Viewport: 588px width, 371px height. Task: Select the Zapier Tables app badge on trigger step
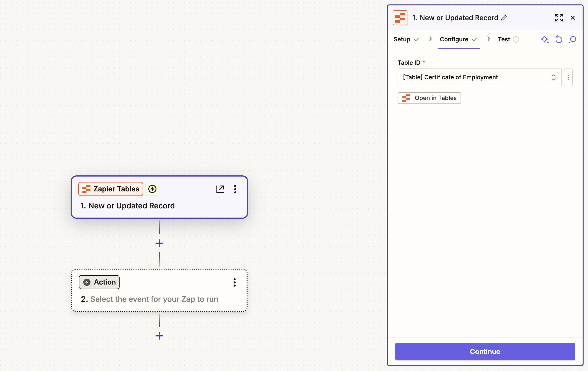tap(111, 189)
